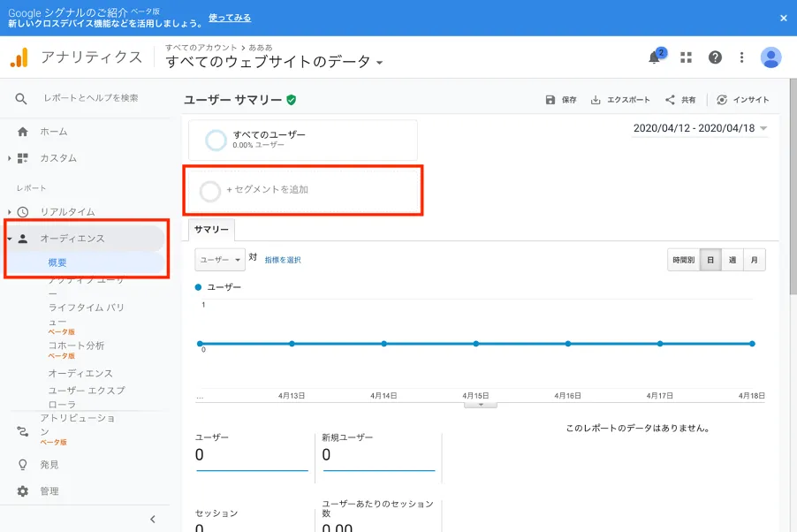Expand the リアルタイム section arrow
This screenshot has width=797, height=532.
[9, 212]
